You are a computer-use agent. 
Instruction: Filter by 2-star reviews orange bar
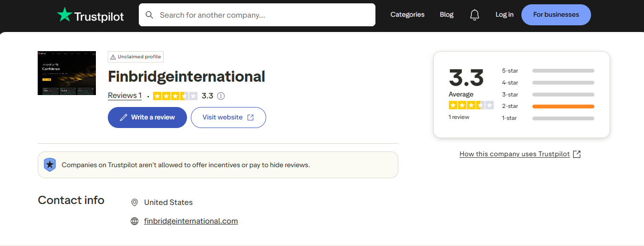pyautogui.click(x=563, y=106)
